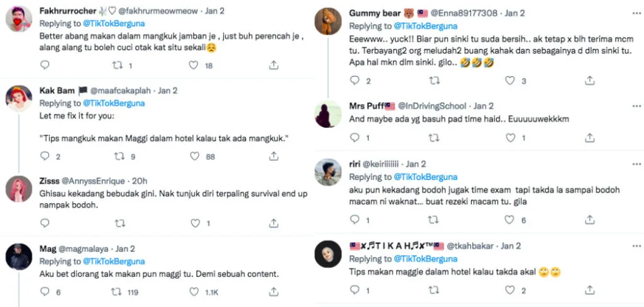This screenshot has width=644, height=307.
Task: Open Gummy bear's profile name
Action: click(x=375, y=13)
